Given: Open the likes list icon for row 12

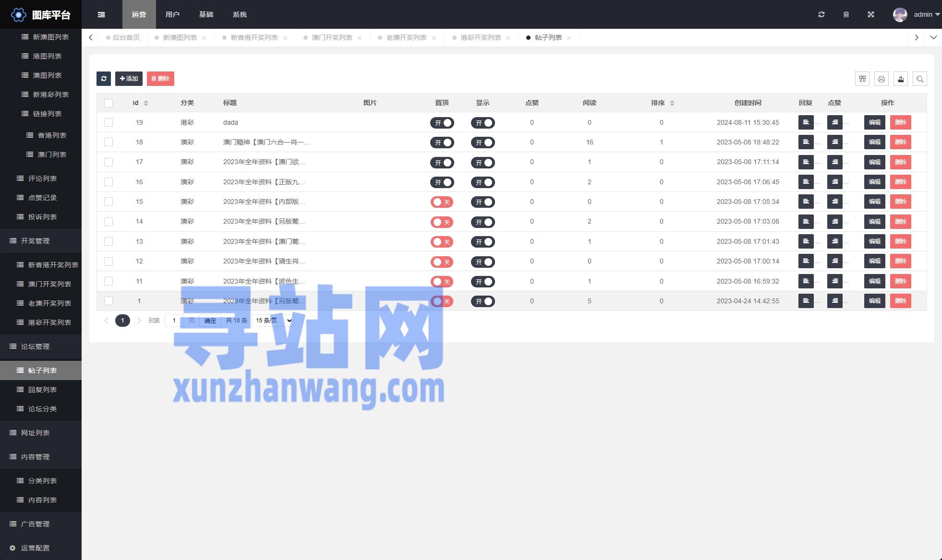Looking at the screenshot, I should tap(835, 261).
